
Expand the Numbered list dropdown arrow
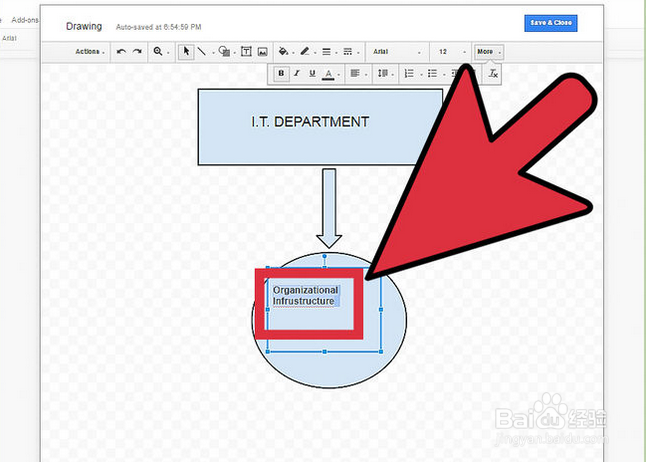pos(421,75)
